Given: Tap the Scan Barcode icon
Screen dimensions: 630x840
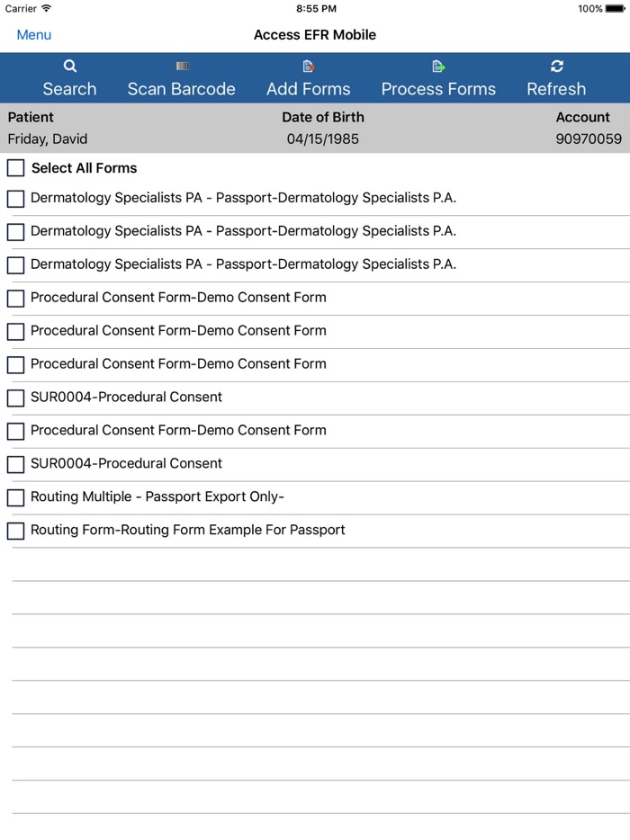Looking at the screenshot, I should click(x=181, y=65).
